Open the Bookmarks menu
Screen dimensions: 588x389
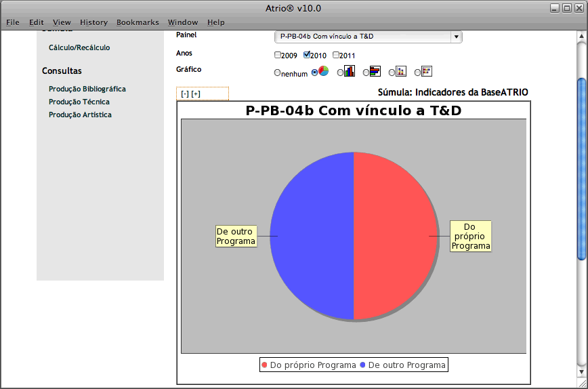(138, 22)
